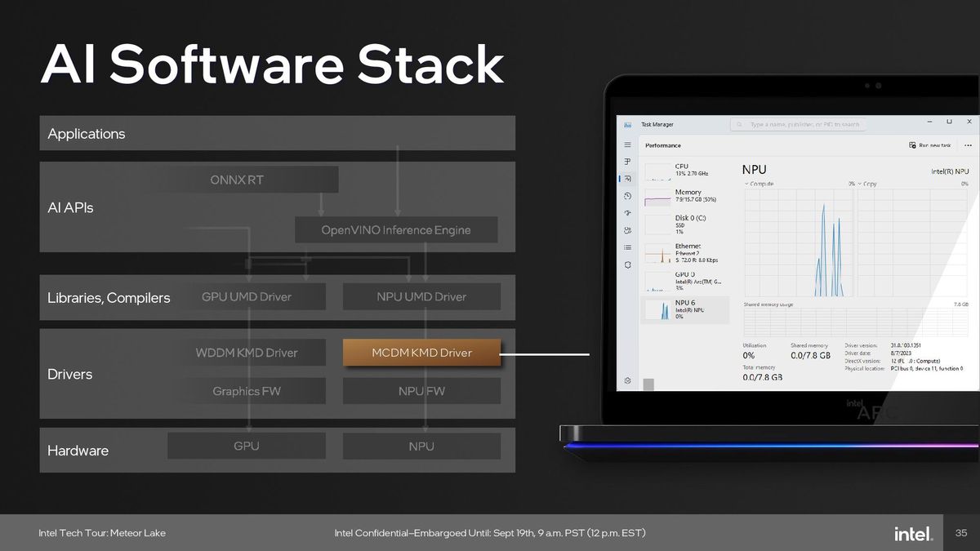Open Task Manager Settings gear icon
980x551 pixels.
pyautogui.click(x=627, y=380)
